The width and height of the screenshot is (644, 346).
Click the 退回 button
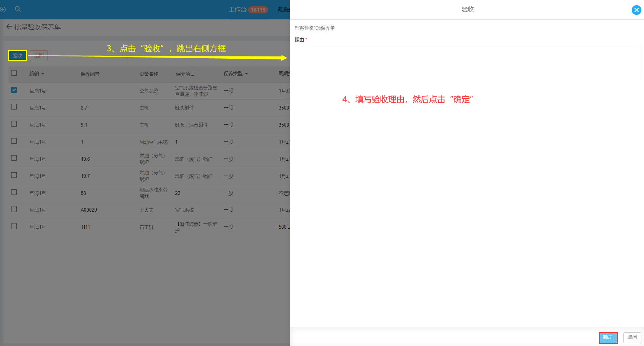39,55
